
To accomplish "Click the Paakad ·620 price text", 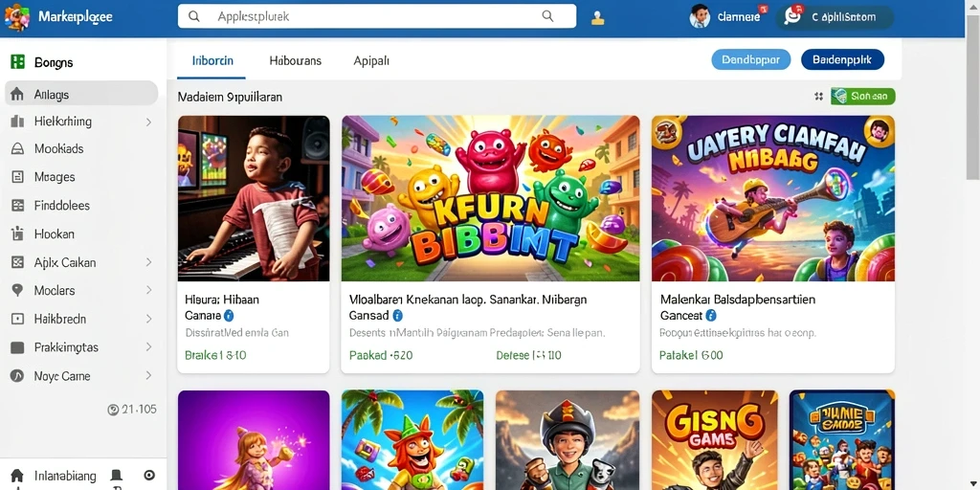I will pyautogui.click(x=381, y=356).
